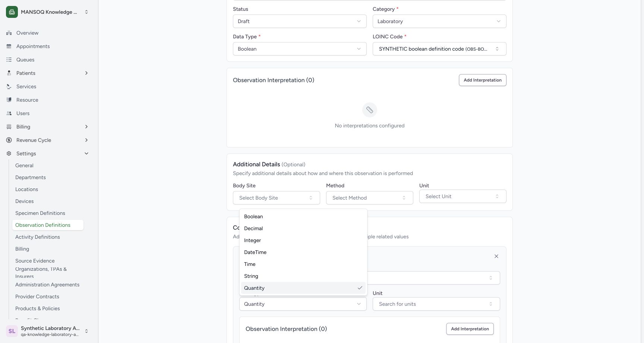Click the Users icon in sidebar

point(9,113)
